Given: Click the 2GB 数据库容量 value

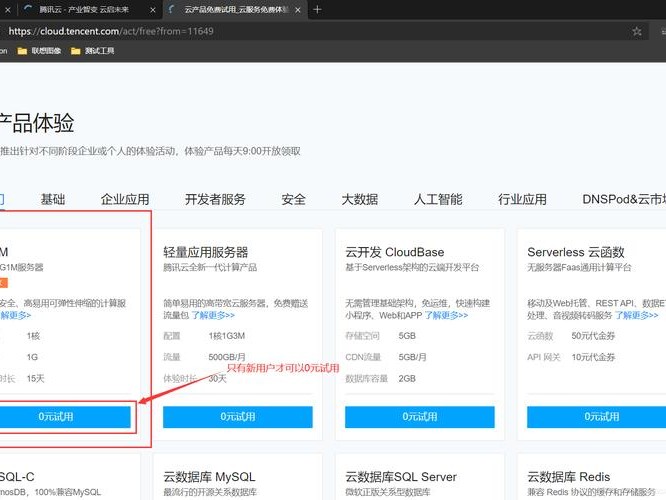Looking at the screenshot, I should (407, 379).
